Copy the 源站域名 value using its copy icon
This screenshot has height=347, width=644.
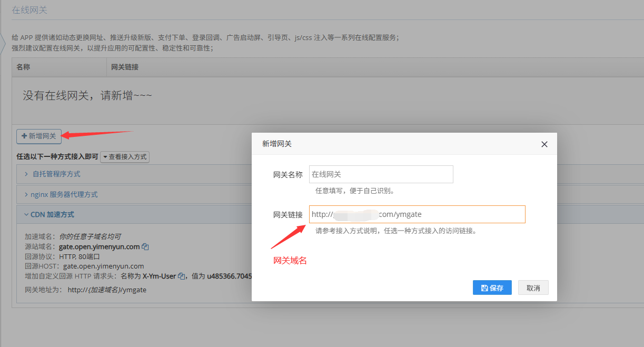[x=145, y=247]
